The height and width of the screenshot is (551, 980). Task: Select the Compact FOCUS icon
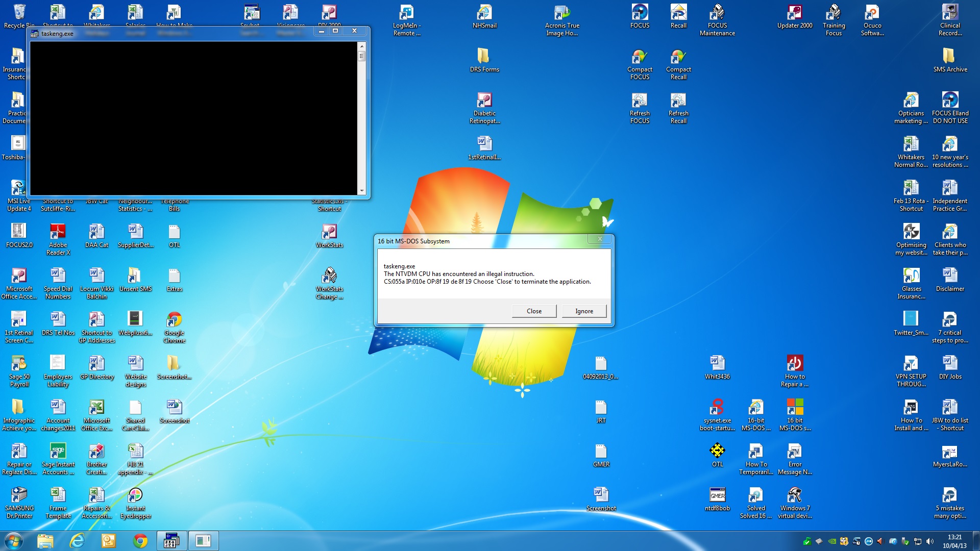click(640, 65)
